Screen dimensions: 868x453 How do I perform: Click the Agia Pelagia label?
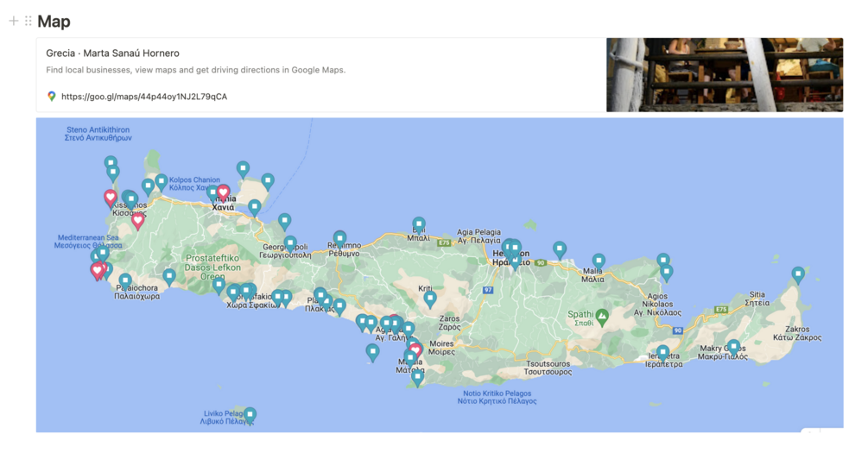[478, 236]
